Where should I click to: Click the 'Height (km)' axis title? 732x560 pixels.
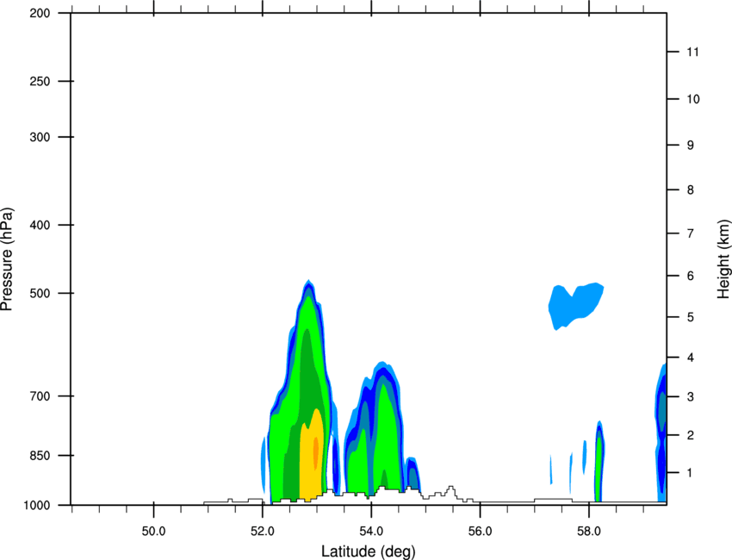pos(723,258)
